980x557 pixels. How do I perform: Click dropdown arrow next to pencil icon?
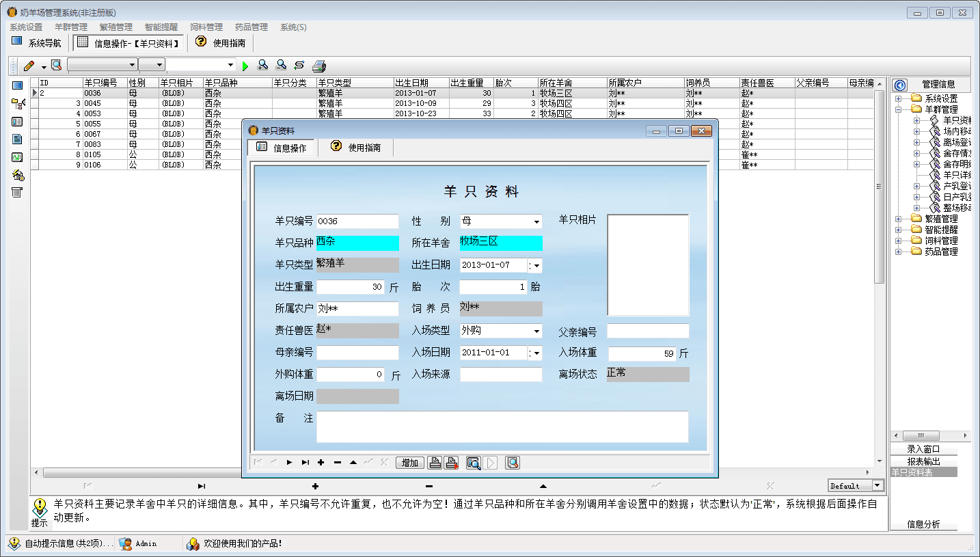tap(44, 66)
